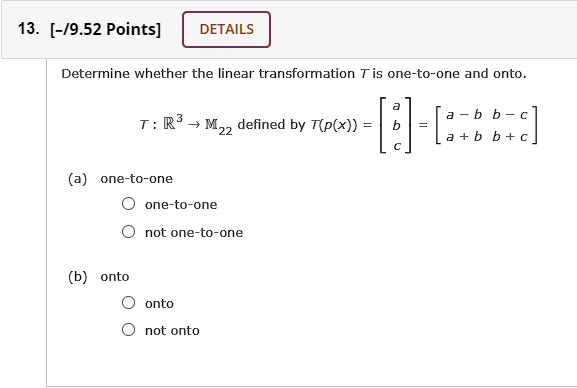
Task: Click the ℝ³ domain symbol
Action: click(173, 122)
